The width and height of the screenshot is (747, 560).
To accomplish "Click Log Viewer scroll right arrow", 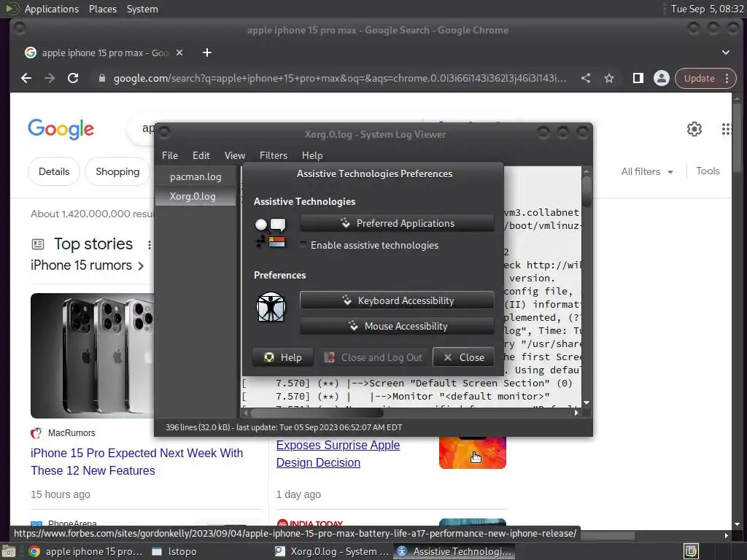I will [576, 413].
